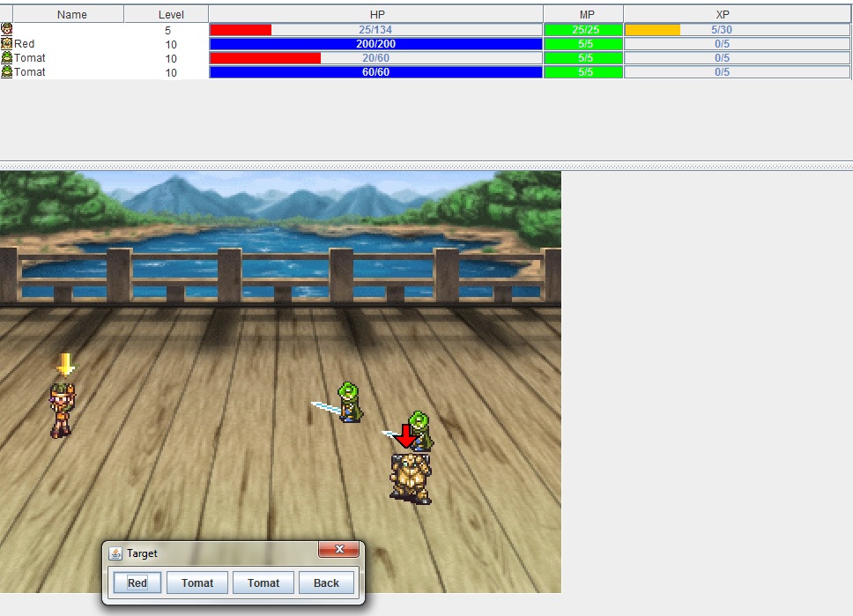
Task: Click the Tomat icon in the 60/60 HP row
Action: (7, 71)
